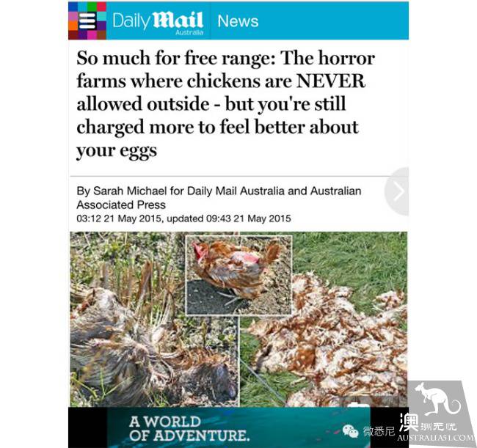The height and width of the screenshot is (448, 477).
Task: Click the WeChat icon in the watermark
Action: click(350, 431)
